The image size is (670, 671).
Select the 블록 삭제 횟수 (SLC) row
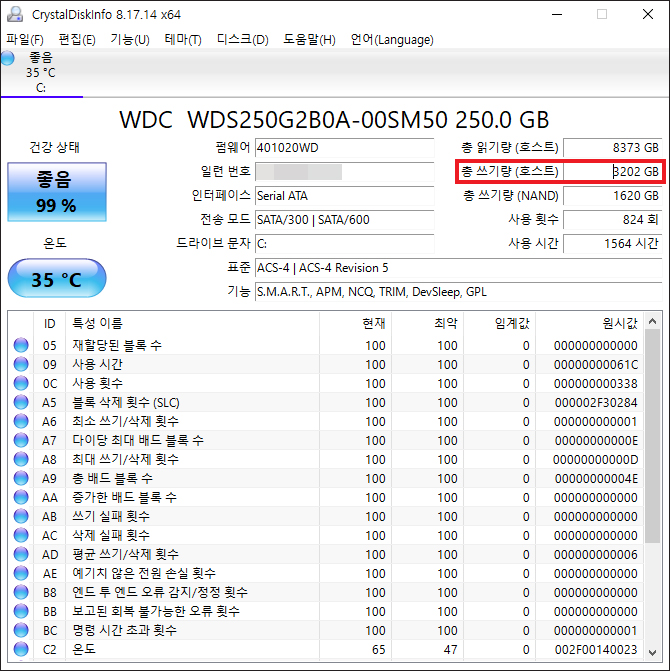(326, 402)
